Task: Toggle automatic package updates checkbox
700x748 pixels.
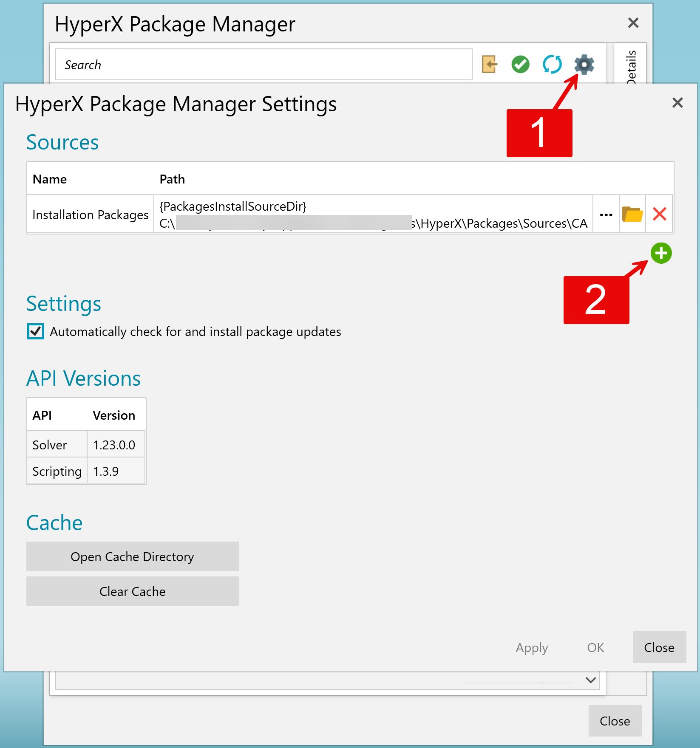Action: [36, 331]
